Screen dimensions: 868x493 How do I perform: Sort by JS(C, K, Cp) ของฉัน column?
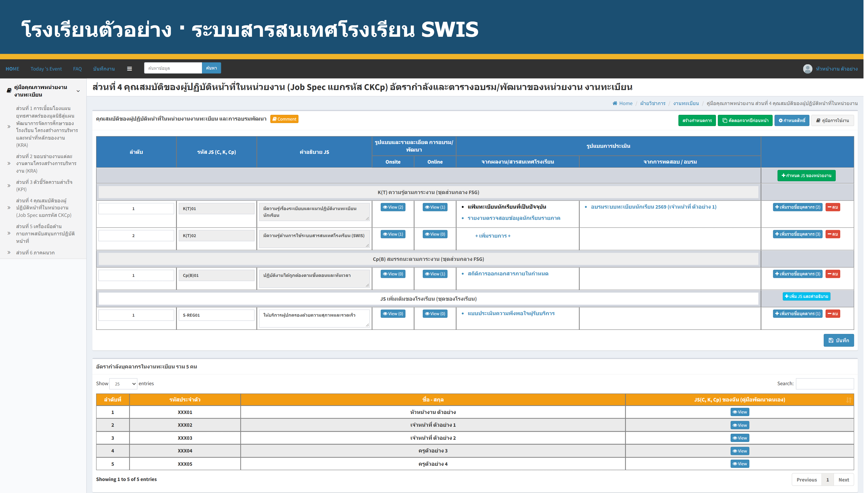click(740, 400)
